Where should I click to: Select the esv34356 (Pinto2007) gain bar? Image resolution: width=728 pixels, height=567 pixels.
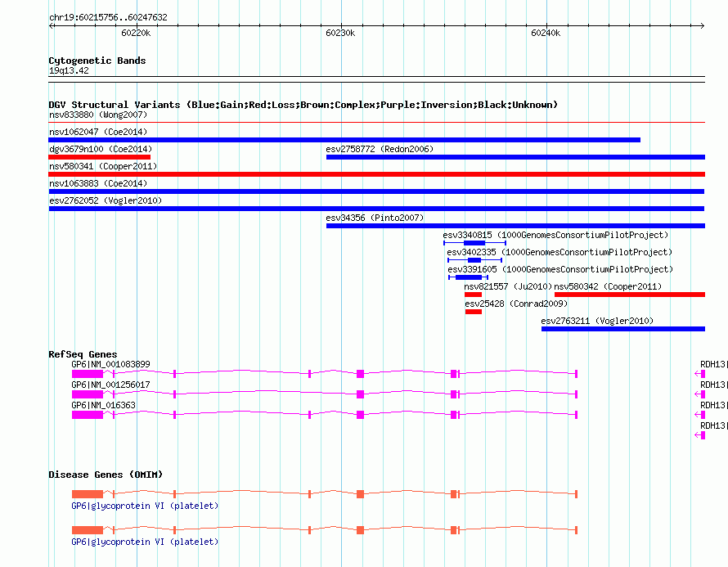coord(515,226)
